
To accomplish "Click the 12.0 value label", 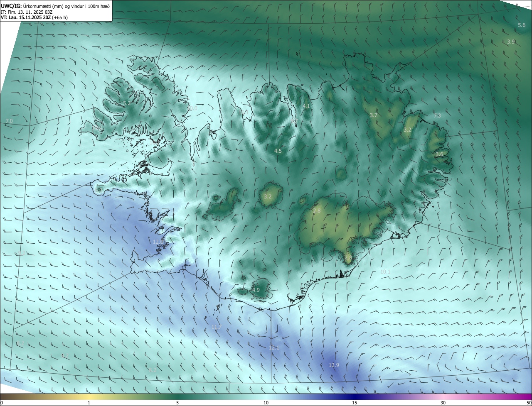I will [x=158, y=242].
